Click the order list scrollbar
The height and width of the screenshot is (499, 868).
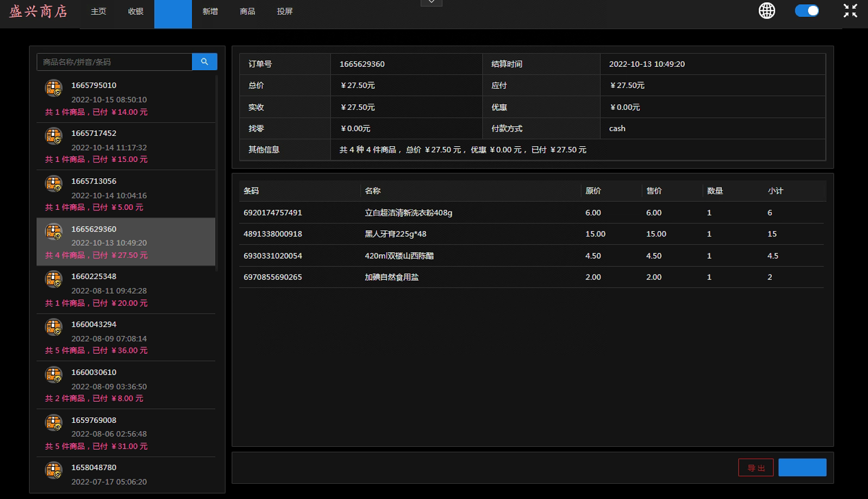point(217,173)
